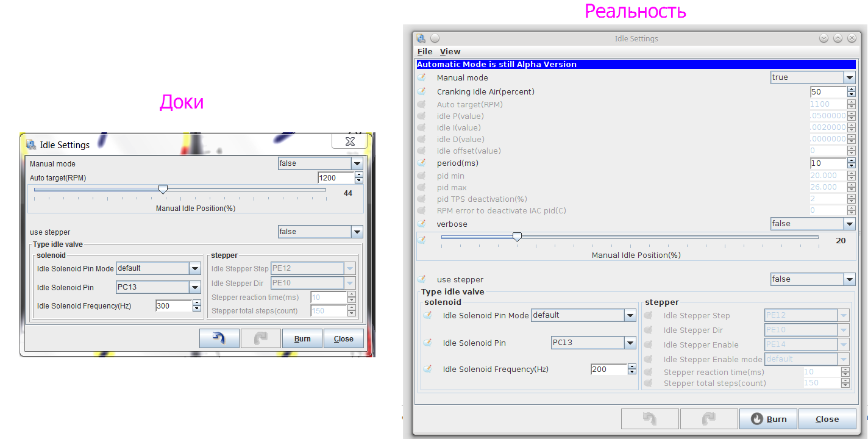The height and width of the screenshot is (439, 868).
Task: Click the Manual Idle Position slider handle at 20
Action: point(517,237)
